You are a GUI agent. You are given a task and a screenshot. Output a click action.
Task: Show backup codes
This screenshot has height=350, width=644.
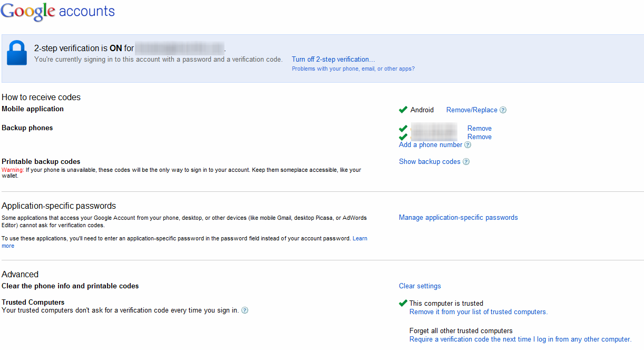[430, 162]
